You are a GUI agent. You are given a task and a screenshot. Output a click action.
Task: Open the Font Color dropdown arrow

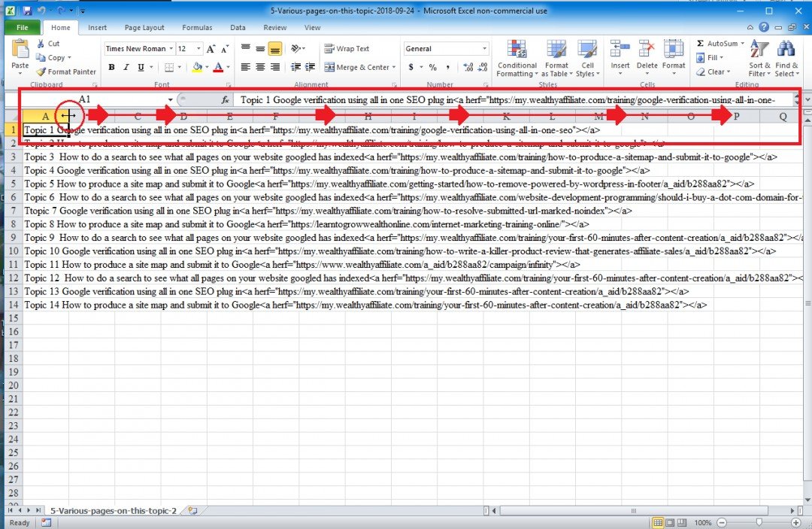click(228, 67)
